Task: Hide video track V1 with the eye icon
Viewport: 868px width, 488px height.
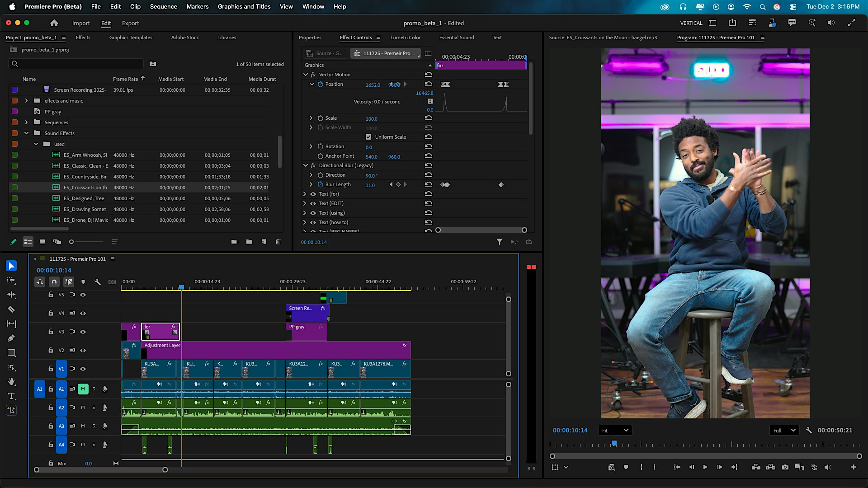Action: (83, 369)
